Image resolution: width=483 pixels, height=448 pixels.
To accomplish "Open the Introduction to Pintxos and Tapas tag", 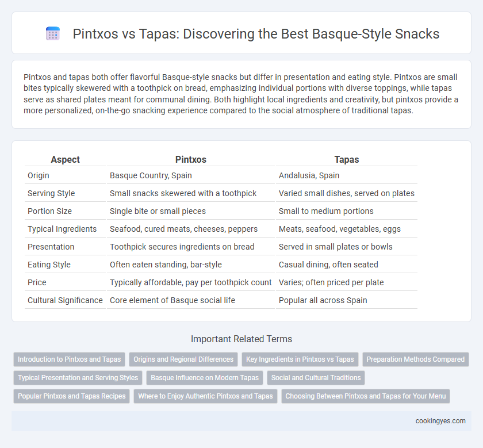I will (70, 359).
